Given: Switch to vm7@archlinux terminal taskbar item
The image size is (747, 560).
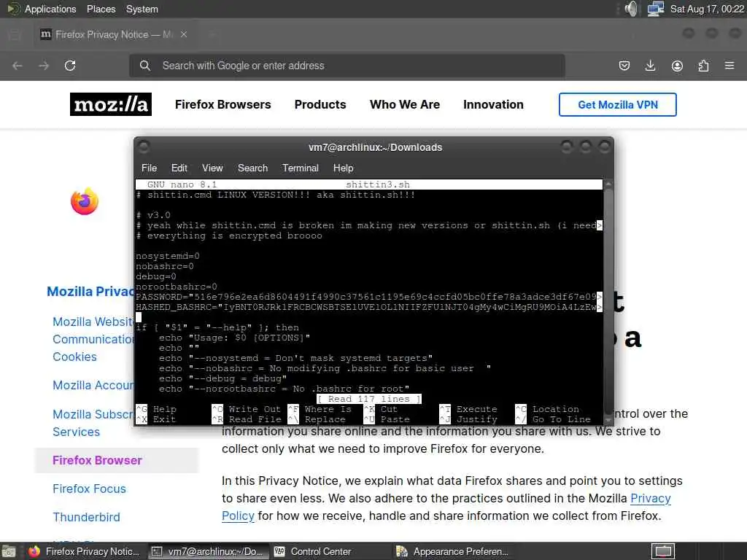Looking at the screenshot, I should coord(207,551).
